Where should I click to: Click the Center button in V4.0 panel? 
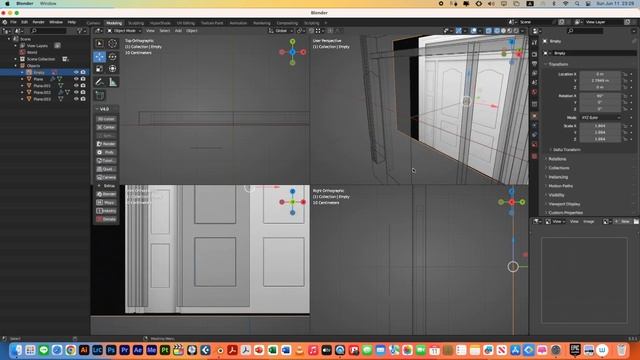(x=106, y=127)
